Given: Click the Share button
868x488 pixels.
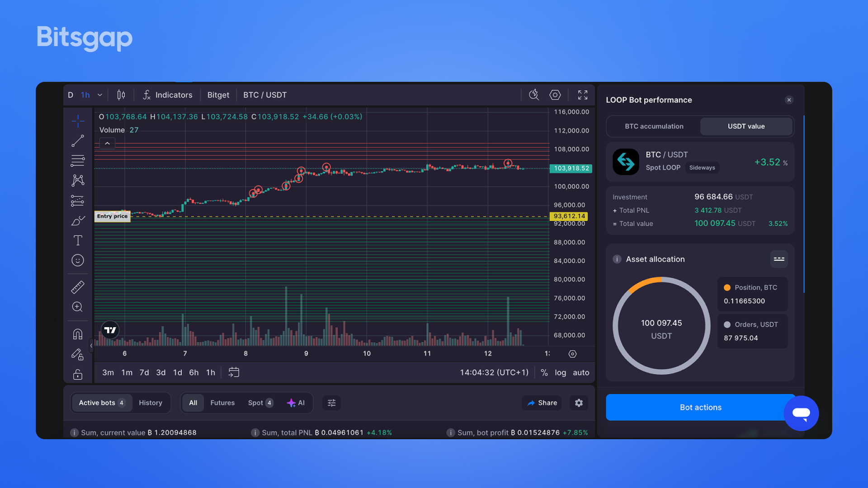Looking at the screenshot, I should pyautogui.click(x=542, y=403).
